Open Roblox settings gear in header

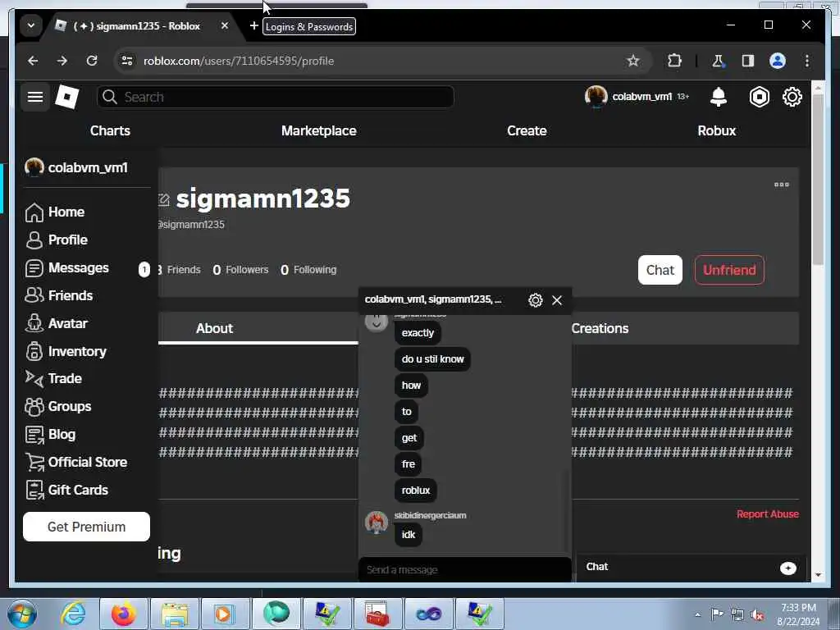(792, 97)
